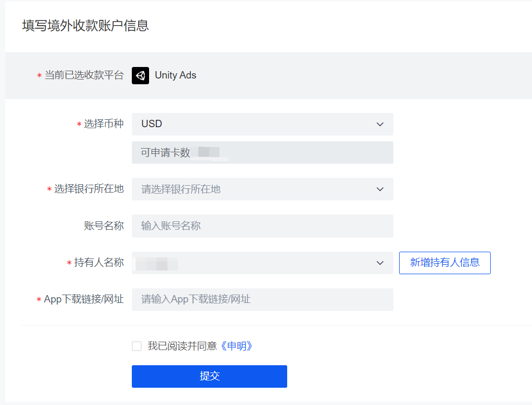The image size is (532, 405).
Task: Click the blue 提交 button
Action: tap(209, 376)
